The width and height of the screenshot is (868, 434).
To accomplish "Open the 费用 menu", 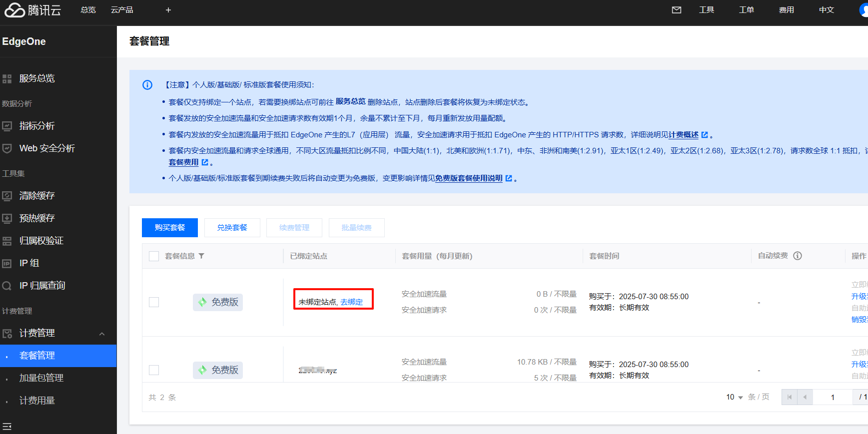I will pos(787,10).
